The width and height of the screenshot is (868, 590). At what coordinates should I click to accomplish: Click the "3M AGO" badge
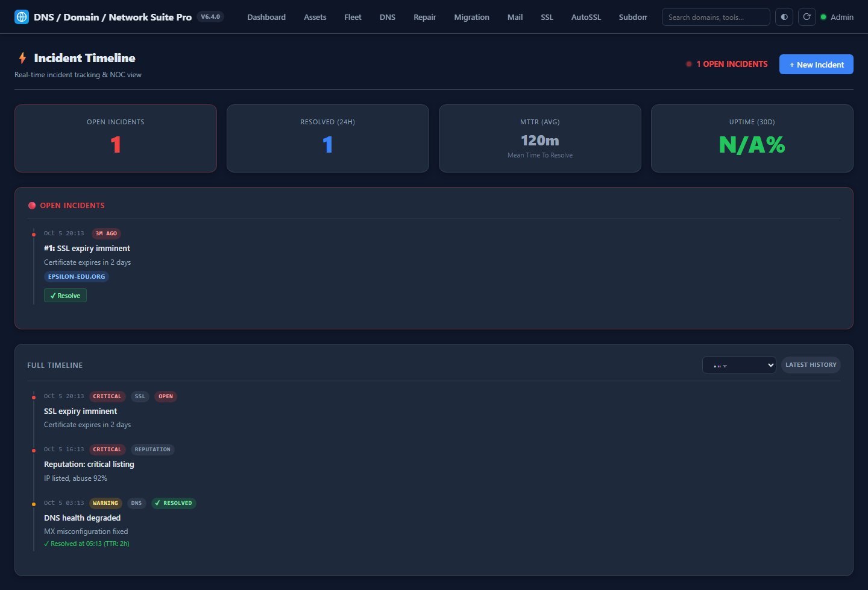click(106, 233)
